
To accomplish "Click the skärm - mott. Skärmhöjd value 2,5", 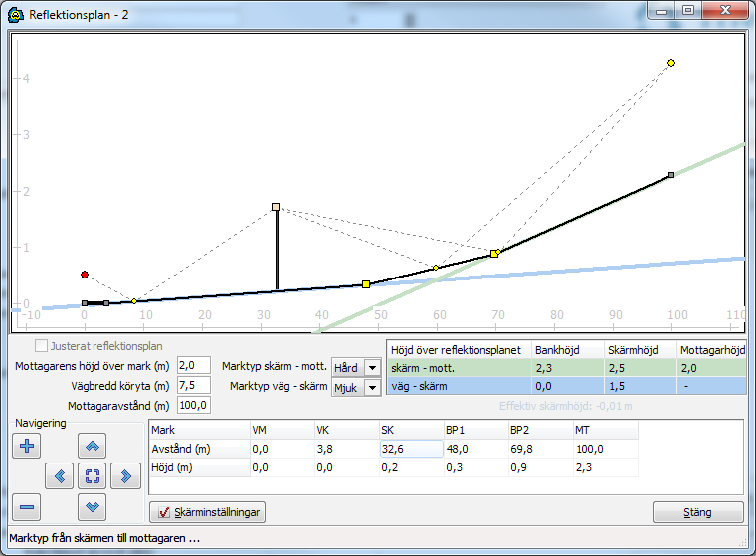I will pos(640,368).
